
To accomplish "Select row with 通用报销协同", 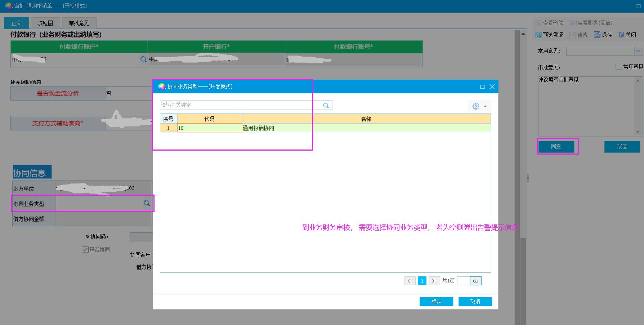I will 258,128.
